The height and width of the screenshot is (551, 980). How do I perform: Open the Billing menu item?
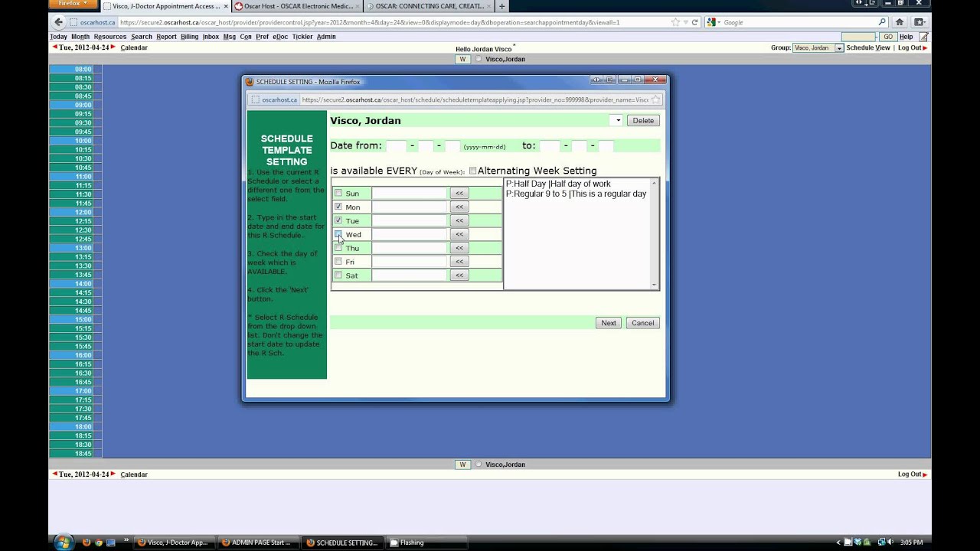pyautogui.click(x=189, y=37)
